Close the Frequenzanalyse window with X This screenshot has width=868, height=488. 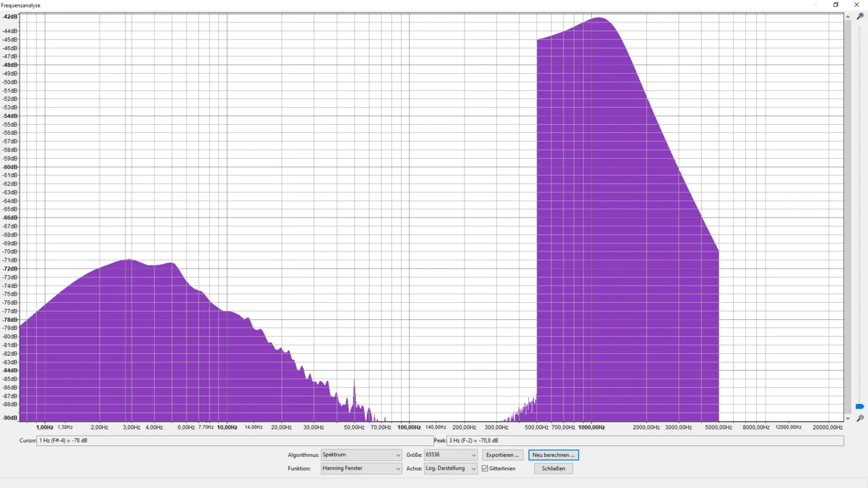point(856,5)
